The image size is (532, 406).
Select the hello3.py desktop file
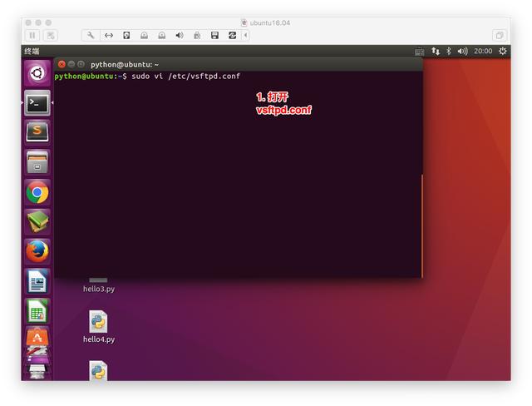pos(99,285)
